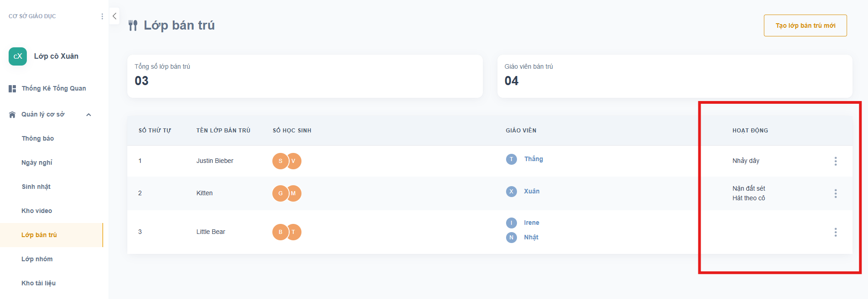Viewport: 868px width, 299px height.
Task: Click teacher avatar T next to Thắng
Action: click(x=511, y=159)
